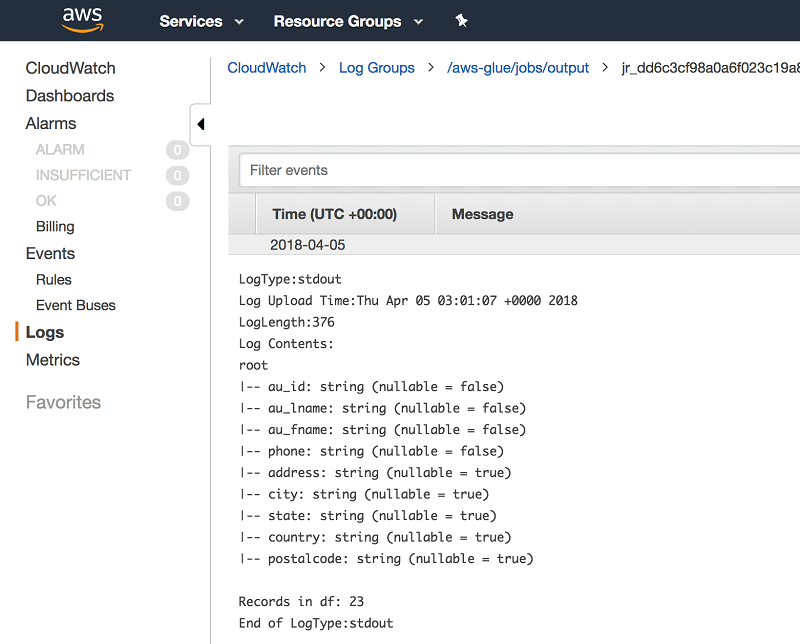The width and height of the screenshot is (800, 644).
Task: Click the phone schema line
Action: coord(371,451)
